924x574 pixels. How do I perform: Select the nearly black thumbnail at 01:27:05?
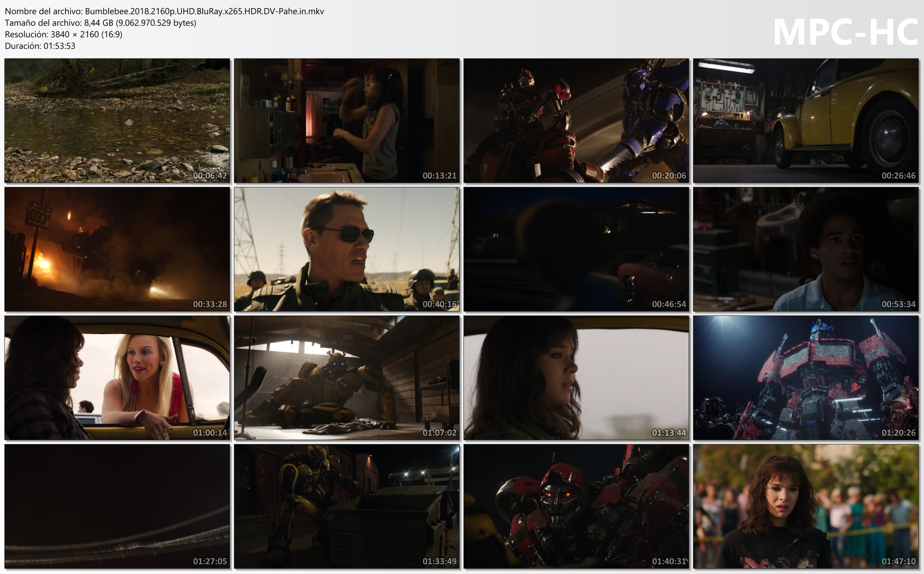click(117, 506)
